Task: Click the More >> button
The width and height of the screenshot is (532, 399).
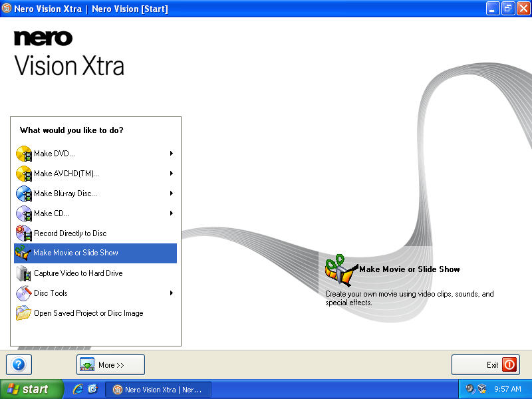Action: pyautogui.click(x=110, y=364)
